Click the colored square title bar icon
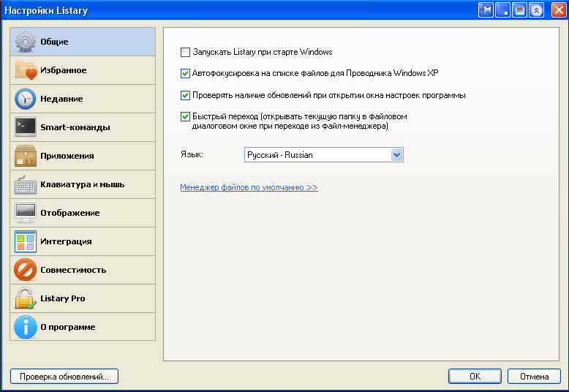The image size is (569, 392). point(519,10)
